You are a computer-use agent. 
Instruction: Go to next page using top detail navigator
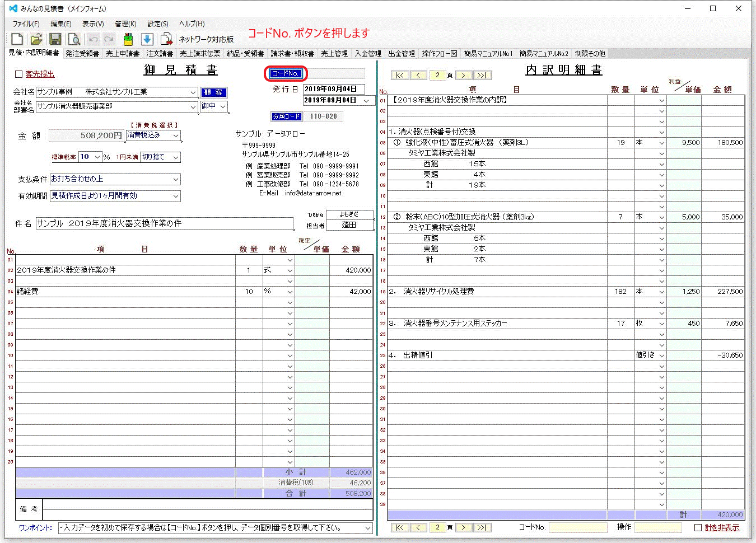pos(463,75)
